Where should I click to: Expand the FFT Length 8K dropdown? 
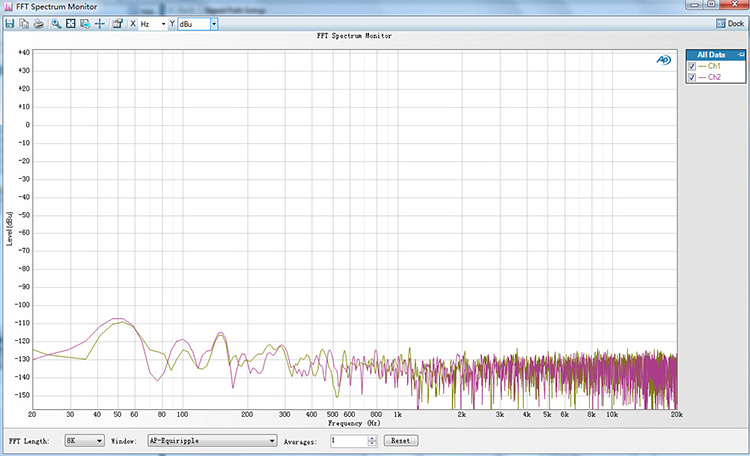click(x=99, y=440)
